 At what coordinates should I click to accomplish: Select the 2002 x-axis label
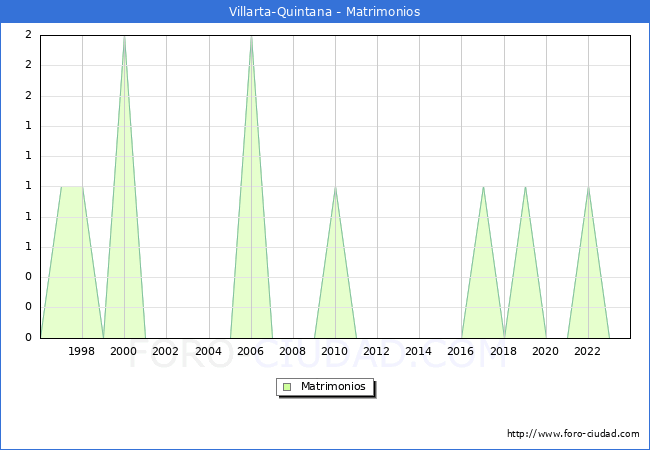(x=166, y=351)
